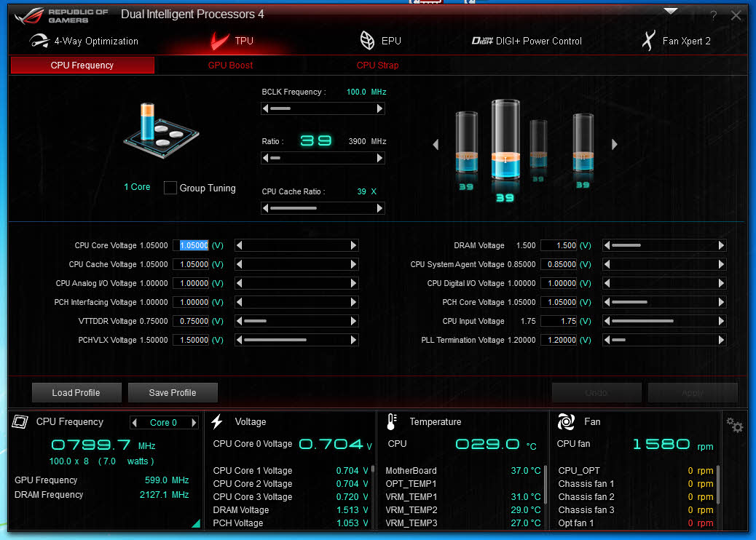Switch to next core in CPU Frequency
The width and height of the screenshot is (756, 540).
point(194,423)
